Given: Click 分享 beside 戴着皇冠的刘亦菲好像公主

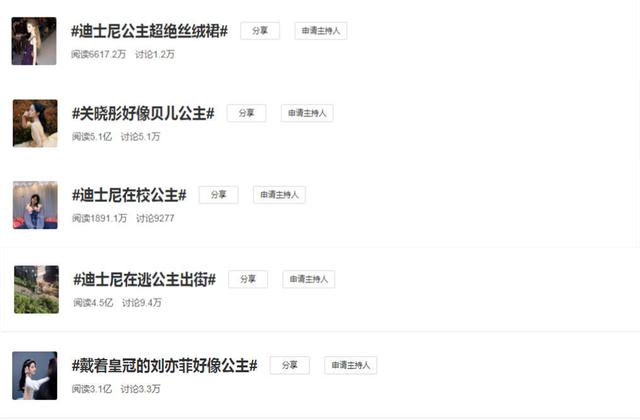Looking at the screenshot, I should (290, 365).
